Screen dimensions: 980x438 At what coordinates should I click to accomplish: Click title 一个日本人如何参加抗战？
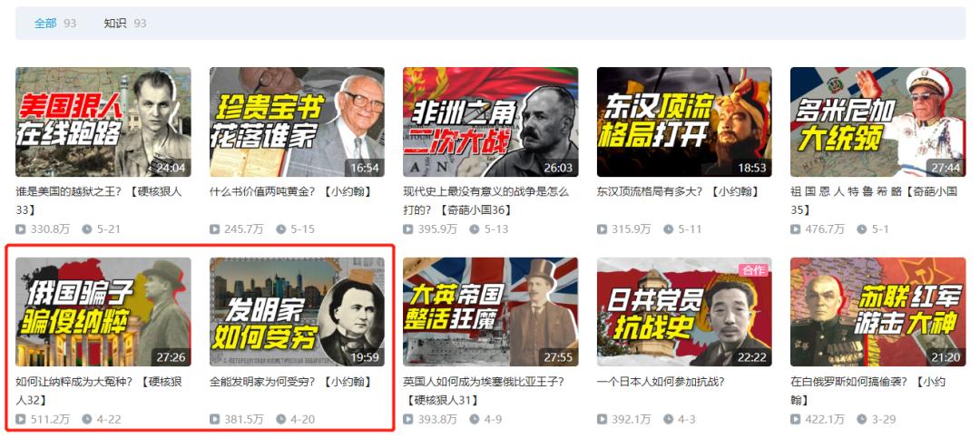click(x=660, y=382)
